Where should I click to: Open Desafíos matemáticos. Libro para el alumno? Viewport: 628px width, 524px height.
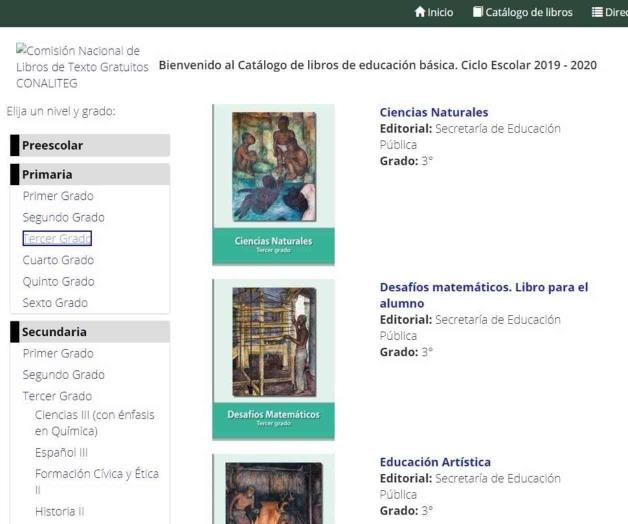tap(484, 295)
